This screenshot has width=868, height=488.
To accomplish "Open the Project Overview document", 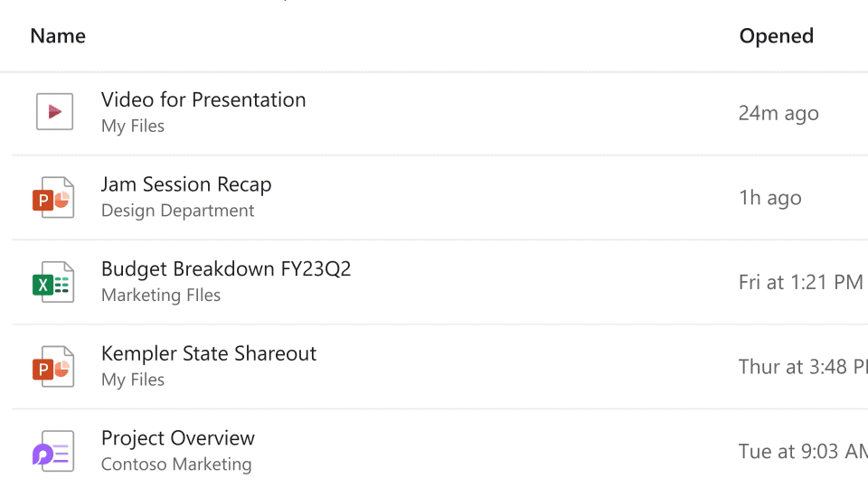I will [x=178, y=438].
